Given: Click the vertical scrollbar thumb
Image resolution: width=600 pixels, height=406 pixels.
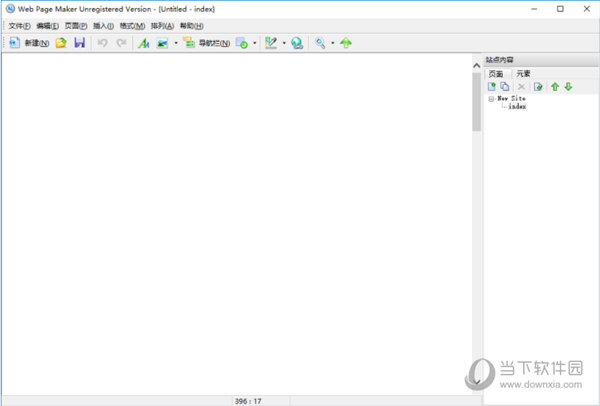Looking at the screenshot, I should (476, 102).
